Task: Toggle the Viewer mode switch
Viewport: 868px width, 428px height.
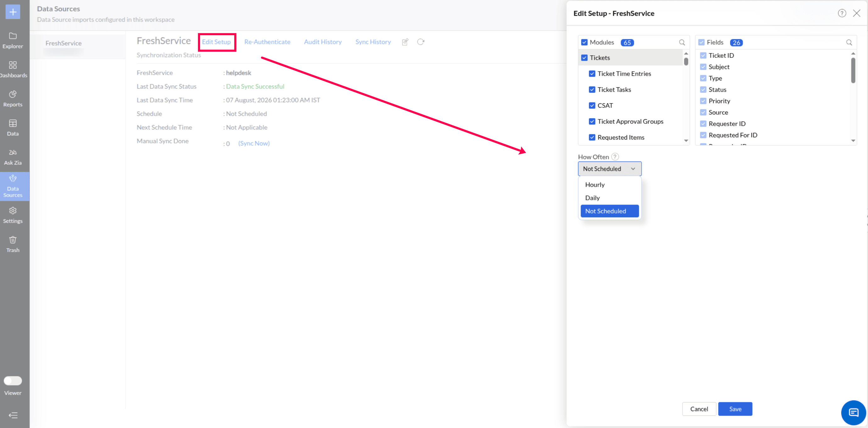Action: click(13, 381)
